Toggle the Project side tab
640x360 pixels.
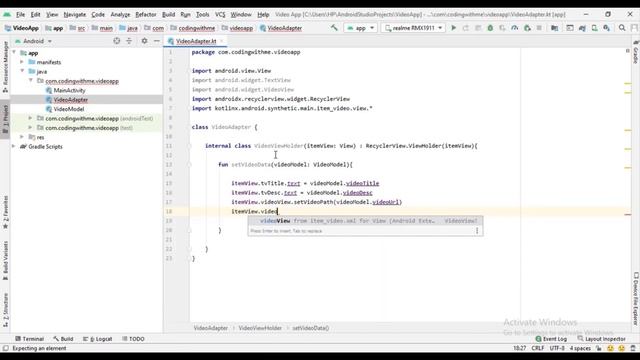pyautogui.click(x=5, y=119)
